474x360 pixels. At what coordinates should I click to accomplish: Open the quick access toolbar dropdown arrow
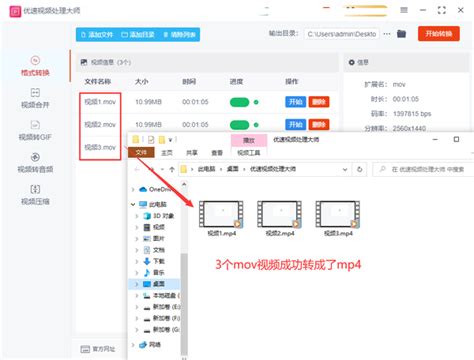(x=170, y=140)
